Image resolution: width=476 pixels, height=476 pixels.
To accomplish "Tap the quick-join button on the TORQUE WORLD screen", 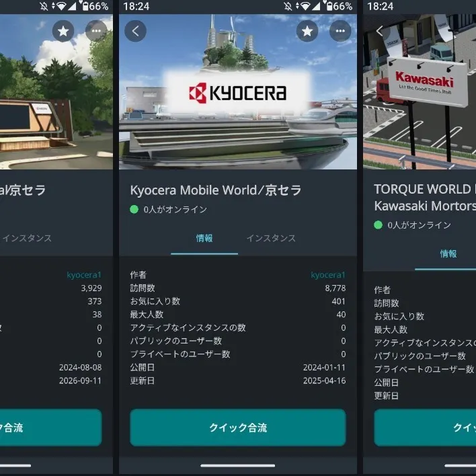I will pos(425,428).
